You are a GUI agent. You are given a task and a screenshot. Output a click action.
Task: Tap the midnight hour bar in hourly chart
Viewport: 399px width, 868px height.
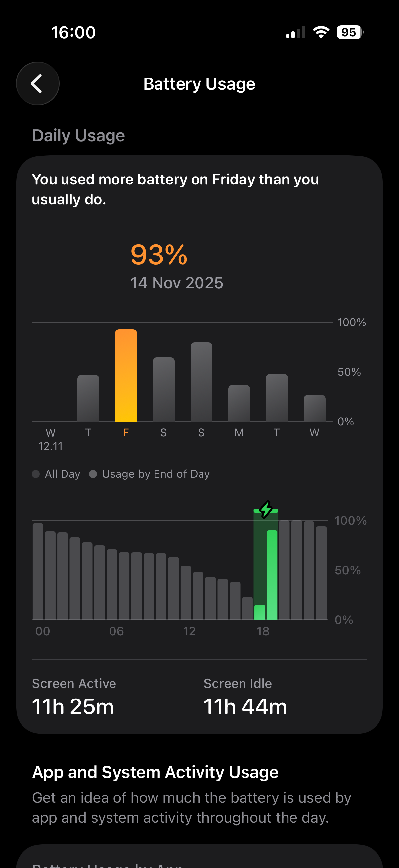tap(38, 571)
